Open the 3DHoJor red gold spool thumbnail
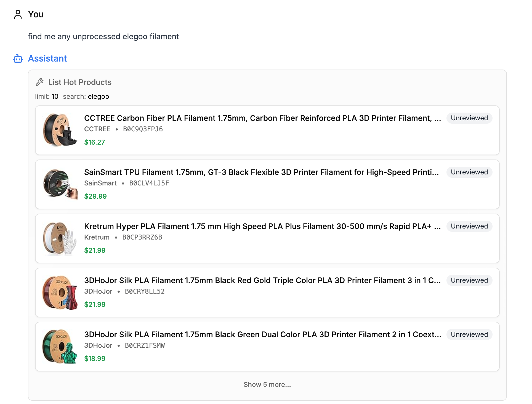The height and width of the screenshot is (404, 532). [x=60, y=292]
